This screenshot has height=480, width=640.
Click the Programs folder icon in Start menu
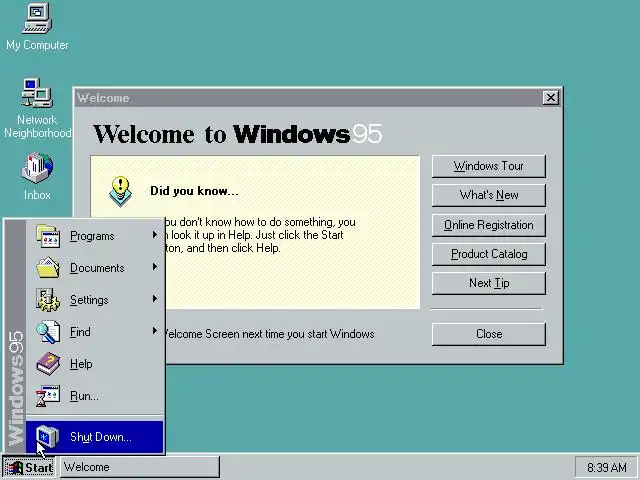point(48,236)
